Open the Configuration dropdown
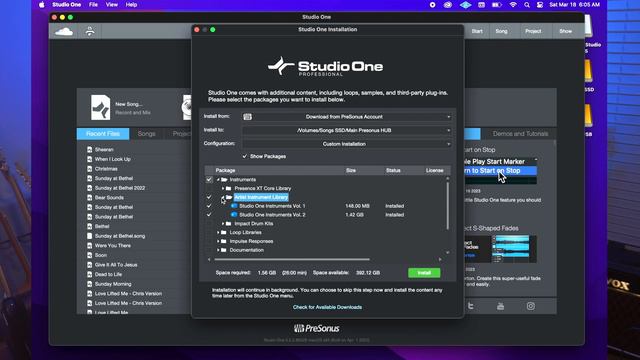Viewport: 640px width, 360px height. 347,144
